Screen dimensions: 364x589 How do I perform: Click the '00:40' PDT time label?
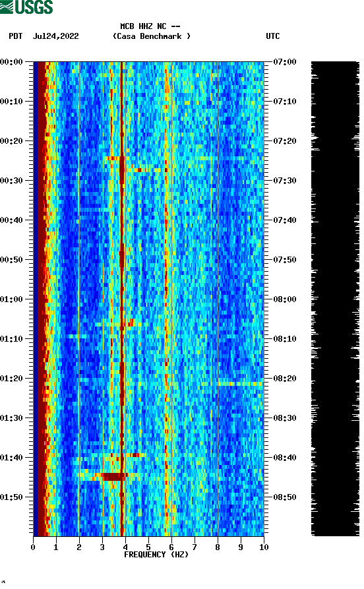pyautogui.click(x=11, y=220)
